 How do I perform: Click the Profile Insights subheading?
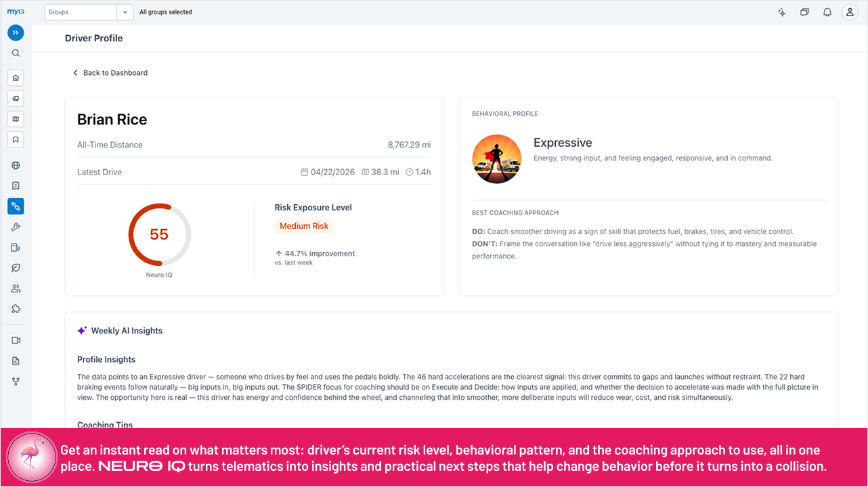(x=106, y=359)
